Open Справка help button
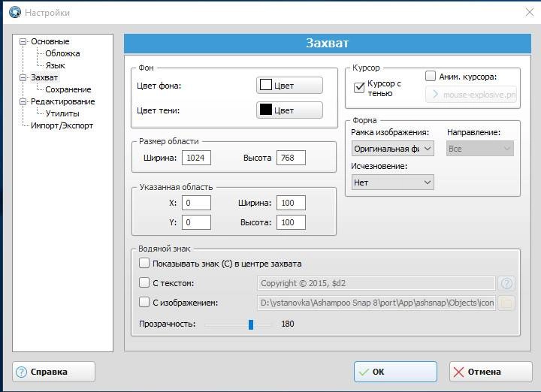541x392 pixels. 54,372
